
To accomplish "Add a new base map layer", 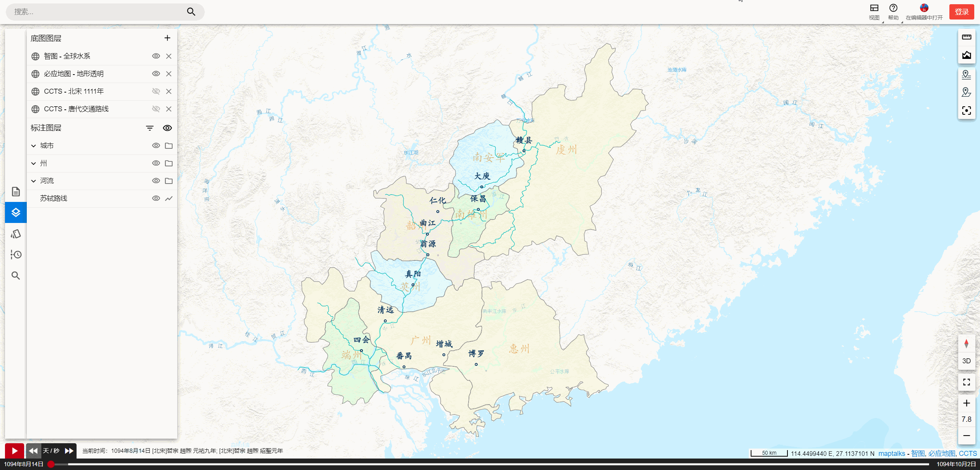I will click(x=167, y=38).
